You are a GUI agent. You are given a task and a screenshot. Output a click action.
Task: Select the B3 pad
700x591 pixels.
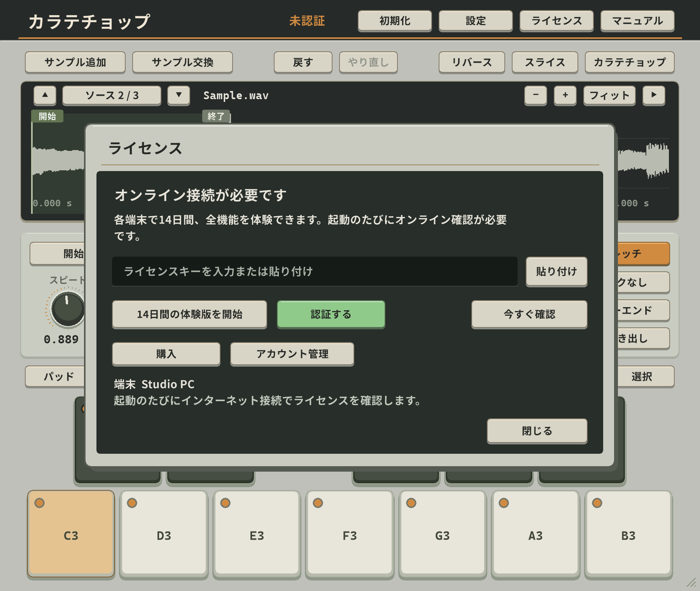(x=628, y=533)
